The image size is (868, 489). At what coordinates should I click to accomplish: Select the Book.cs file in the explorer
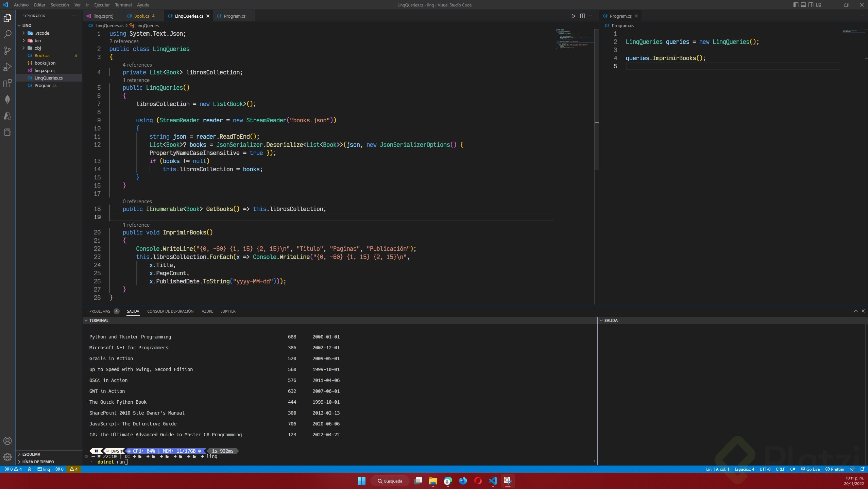pyautogui.click(x=42, y=55)
